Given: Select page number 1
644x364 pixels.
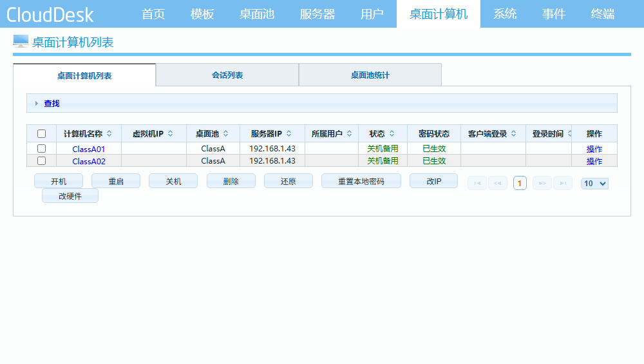Looking at the screenshot, I should click(x=520, y=183).
